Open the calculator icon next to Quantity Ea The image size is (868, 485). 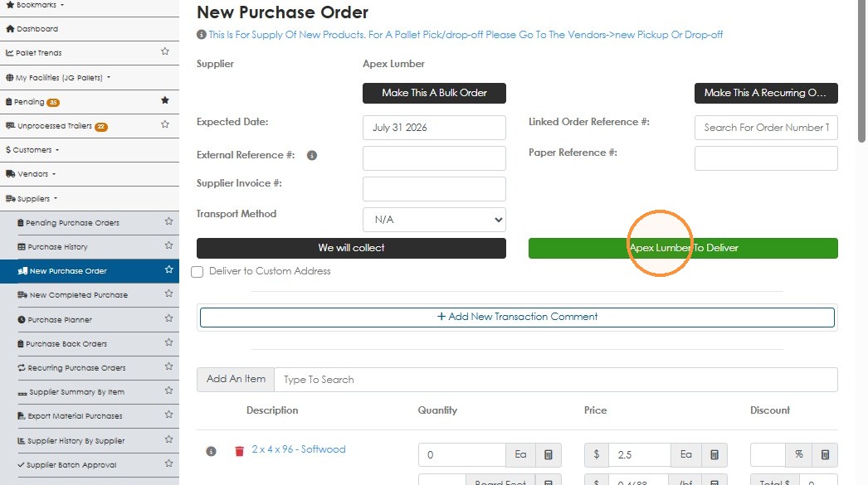point(548,454)
